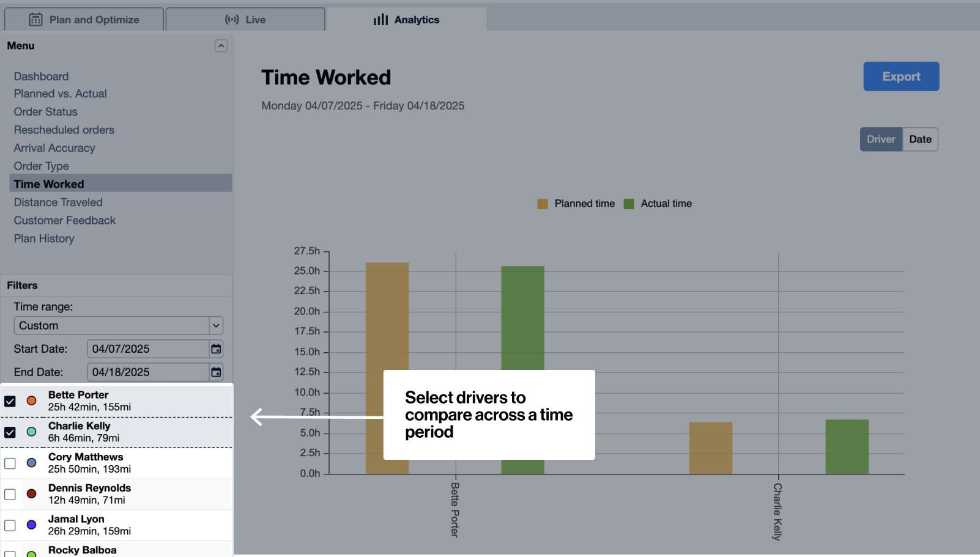Click Charlie Kelly's teal driver dot

point(31,432)
